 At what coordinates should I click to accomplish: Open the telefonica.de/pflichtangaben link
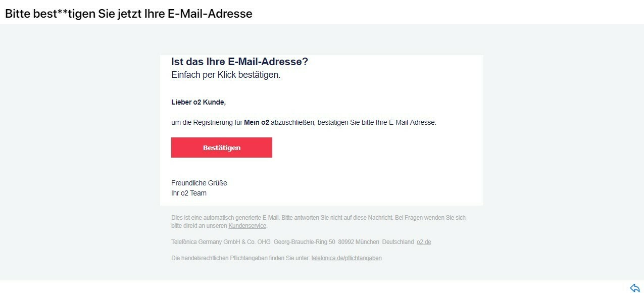tap(346, 258)
